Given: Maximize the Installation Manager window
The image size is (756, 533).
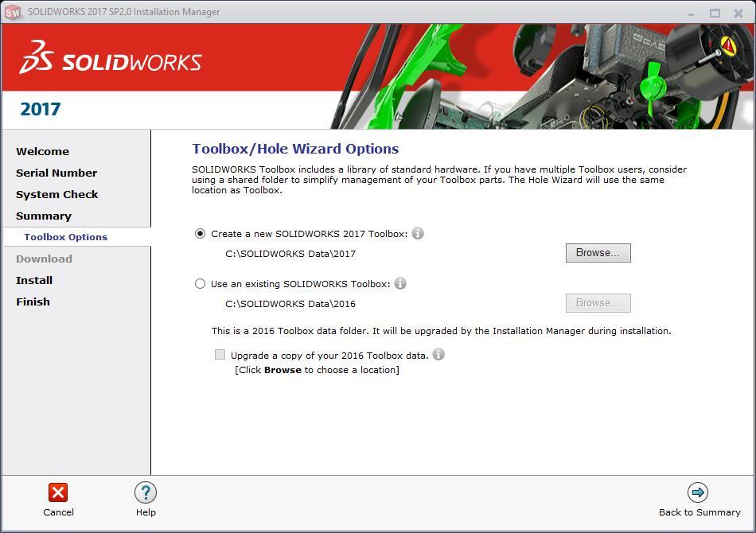Looking at the screenshot, I should [x=715, y=14].
